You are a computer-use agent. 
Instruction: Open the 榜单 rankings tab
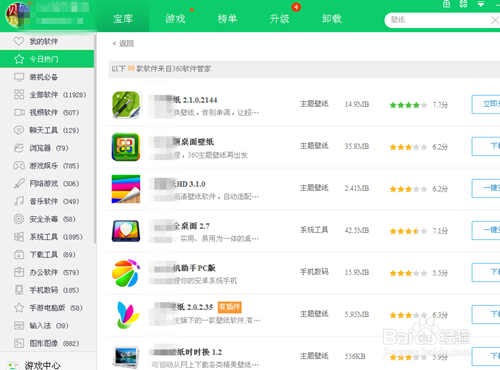point(227,19)
